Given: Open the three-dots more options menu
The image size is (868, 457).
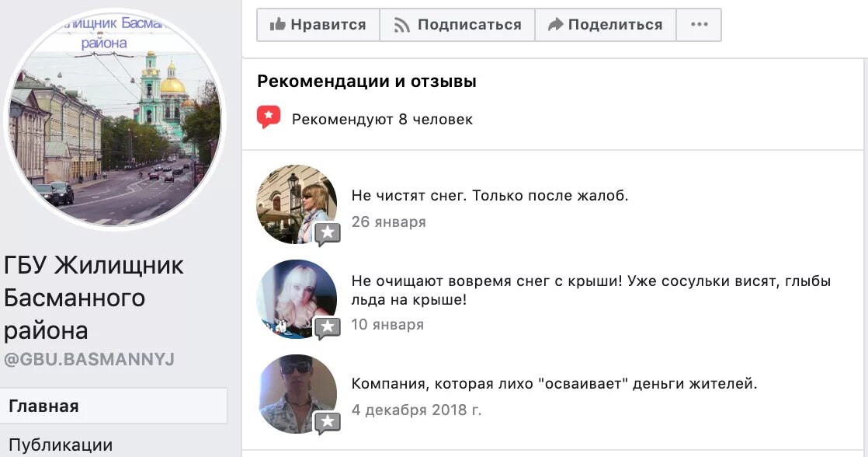Looking at the screenshot, I should click(700, 24).
